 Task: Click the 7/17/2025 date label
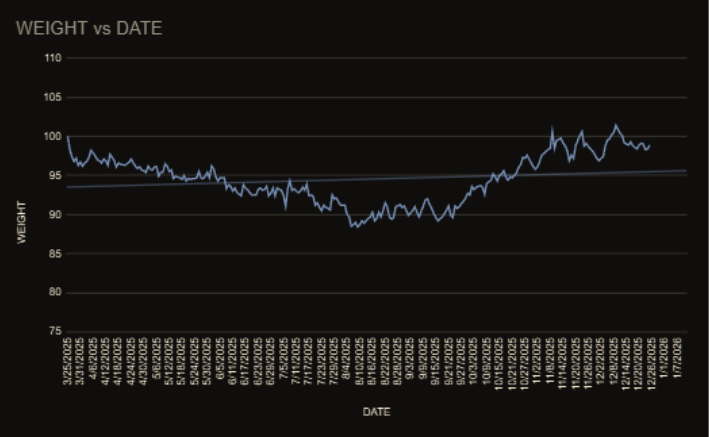pos(308,361)
